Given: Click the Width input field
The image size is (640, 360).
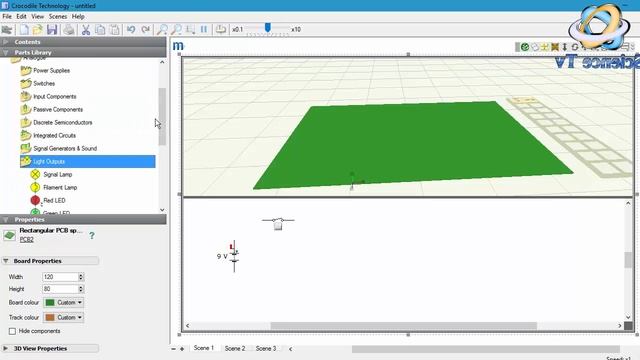Looking at the screenshot, I should click(60, 277).
